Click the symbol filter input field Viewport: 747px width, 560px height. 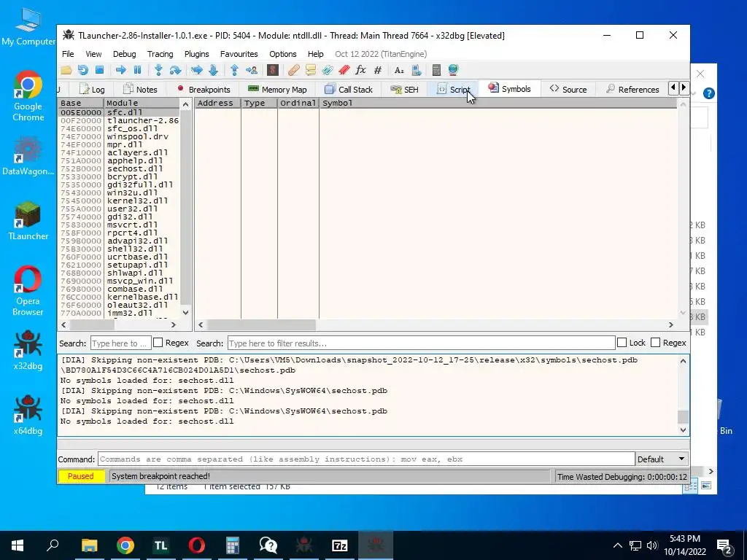click(x=421, y=343)
